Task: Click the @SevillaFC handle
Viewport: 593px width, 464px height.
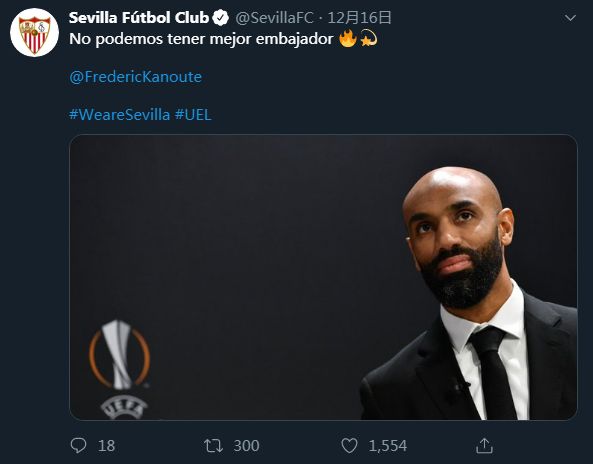Action: click(x=274, y=18)
